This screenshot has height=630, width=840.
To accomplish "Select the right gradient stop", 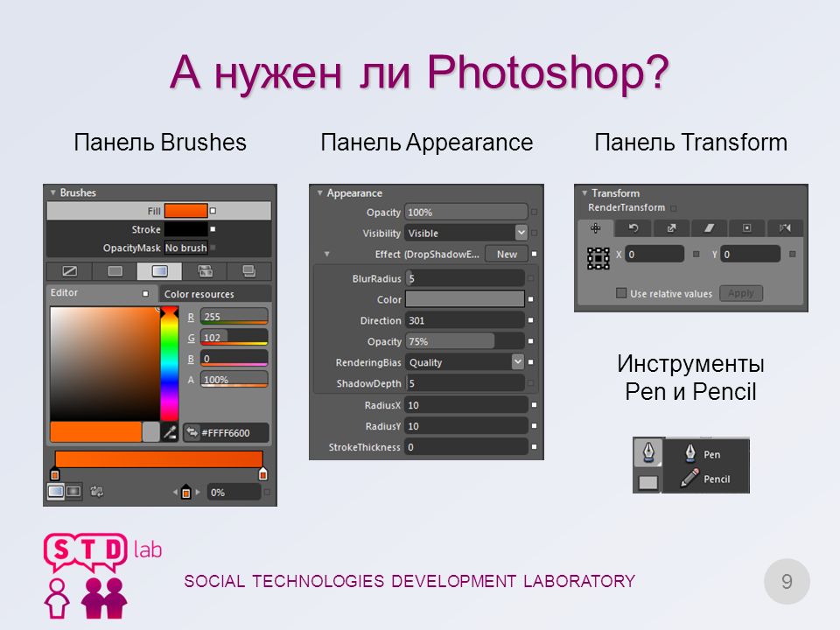I will pos(262,474).
